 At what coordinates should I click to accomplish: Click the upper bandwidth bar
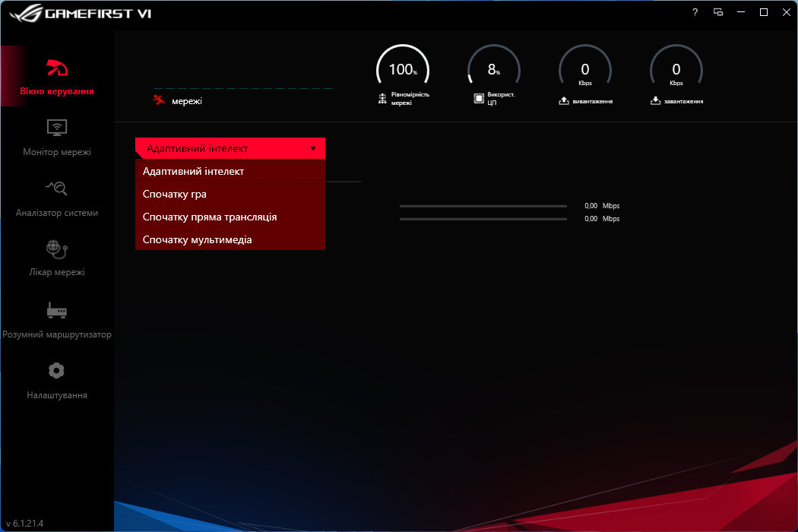click(x=483, y=206)
